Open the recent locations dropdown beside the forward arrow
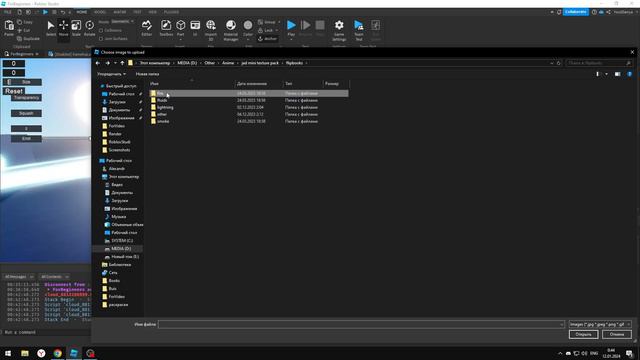The width and height of the screenshot is (640, 360). pos(115,63)
